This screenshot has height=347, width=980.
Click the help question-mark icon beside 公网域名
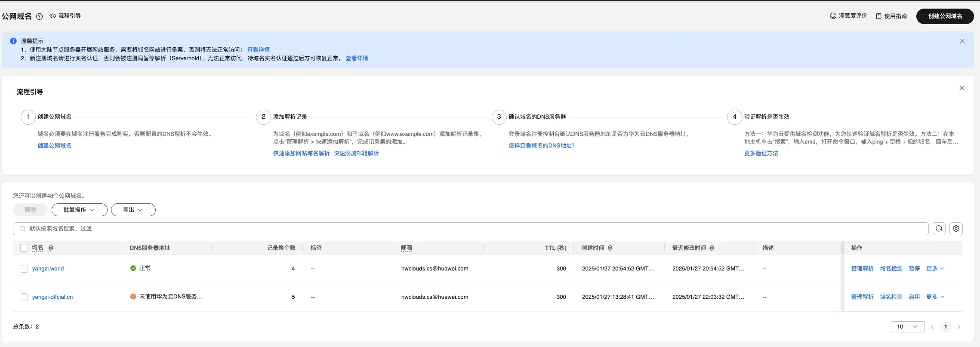[x=39, y=16]
